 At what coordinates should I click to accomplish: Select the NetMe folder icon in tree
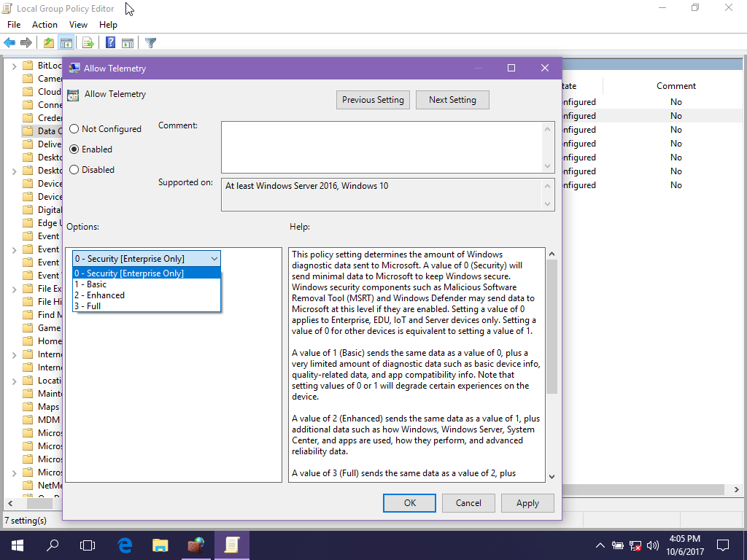click(x=28, y=485)
